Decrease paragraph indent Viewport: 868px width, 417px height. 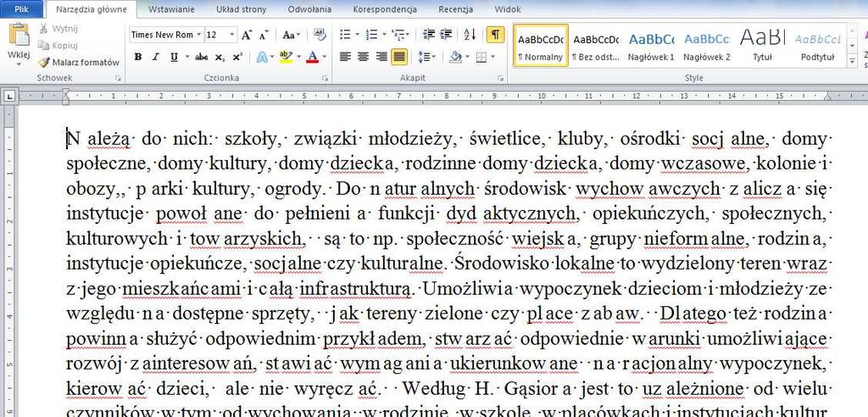click(428, 35)
